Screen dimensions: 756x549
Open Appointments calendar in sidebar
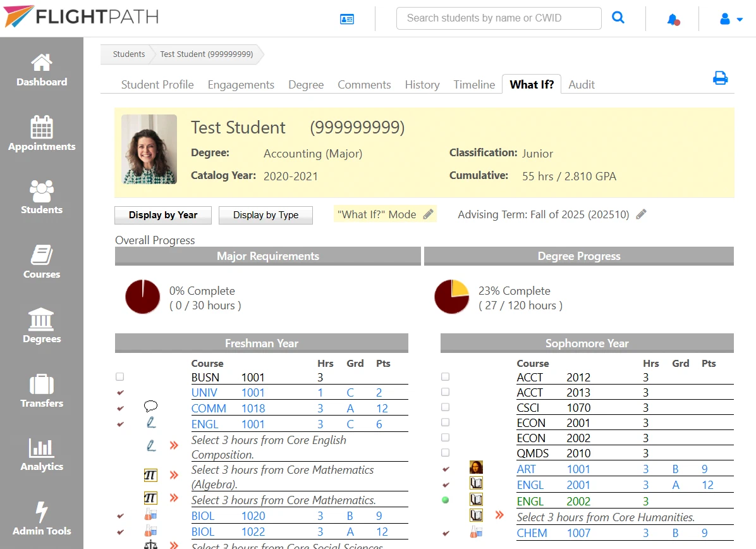click(42, 133)
